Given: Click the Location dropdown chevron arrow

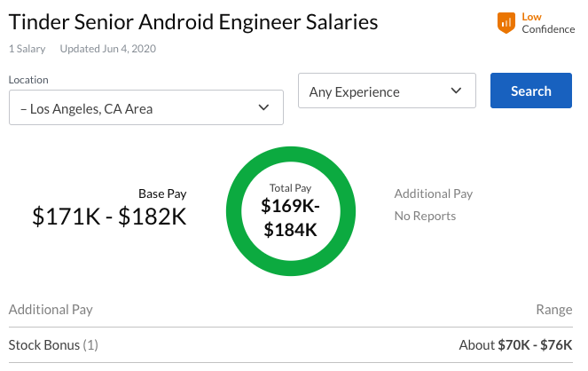Looking at the screenshot, I should click(263, 107).
